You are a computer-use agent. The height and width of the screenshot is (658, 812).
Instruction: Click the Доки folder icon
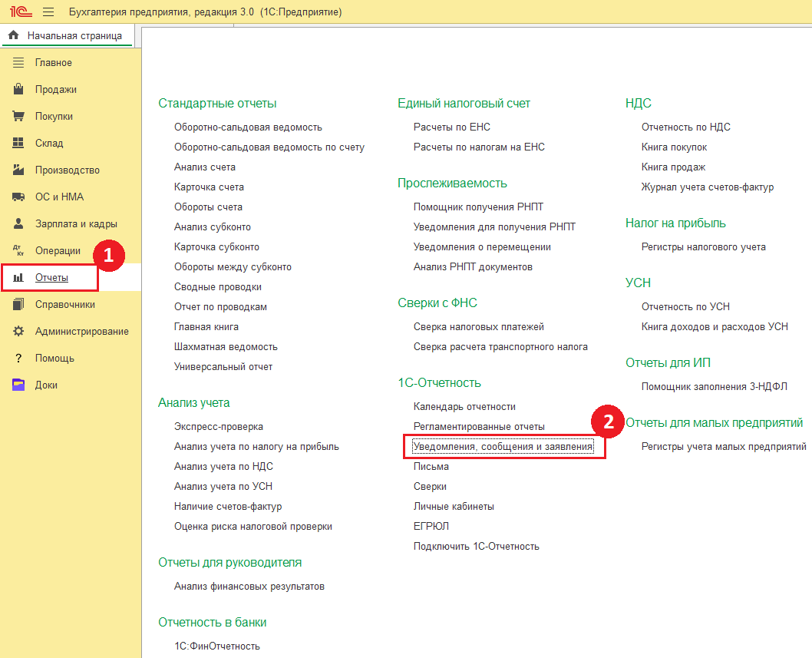(x=18, y=385)
